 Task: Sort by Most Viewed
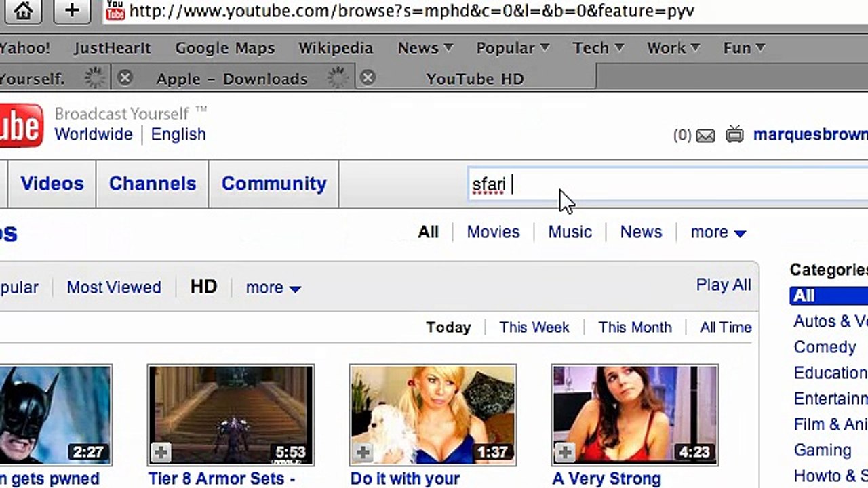click(114, 287)
